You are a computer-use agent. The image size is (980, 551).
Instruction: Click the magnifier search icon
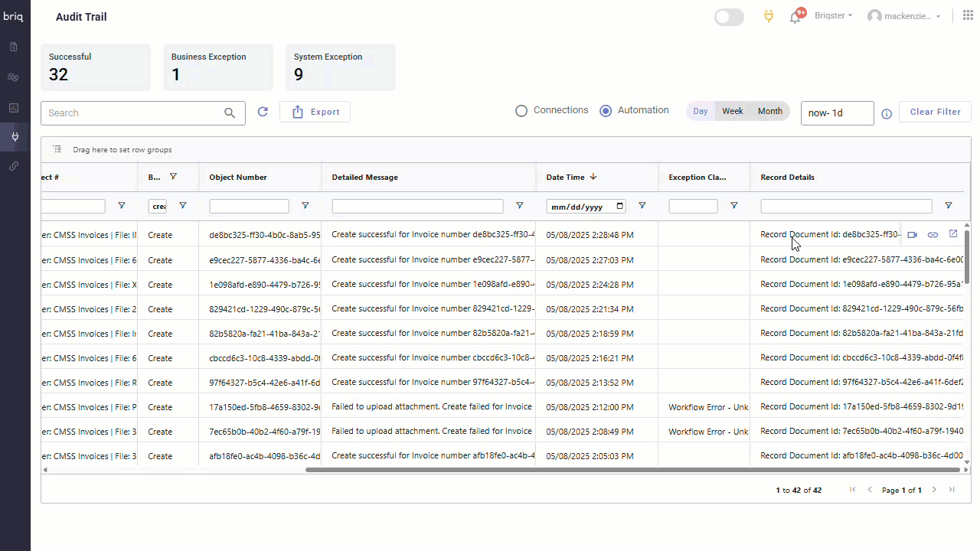pyautogui.click(x=230, y=112)
